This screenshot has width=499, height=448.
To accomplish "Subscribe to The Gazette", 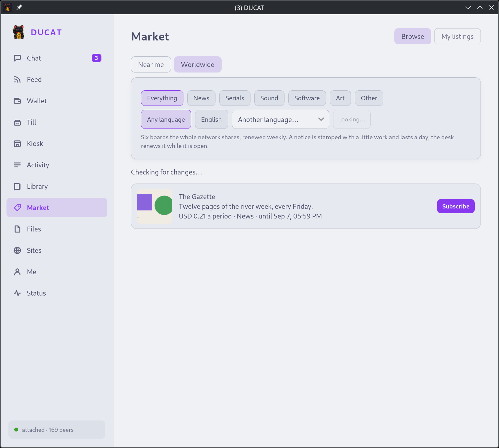I will point(456,206).
